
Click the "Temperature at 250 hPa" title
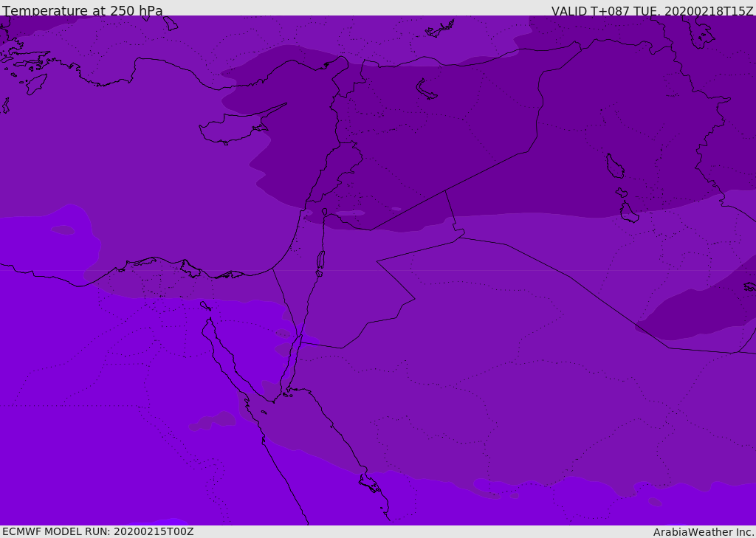point(82,11)
